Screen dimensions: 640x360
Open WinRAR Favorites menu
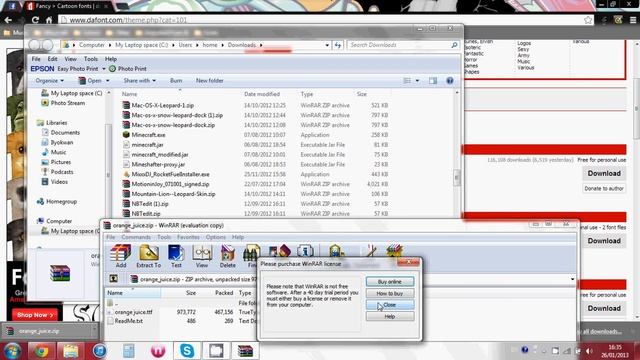coord(188,237)
